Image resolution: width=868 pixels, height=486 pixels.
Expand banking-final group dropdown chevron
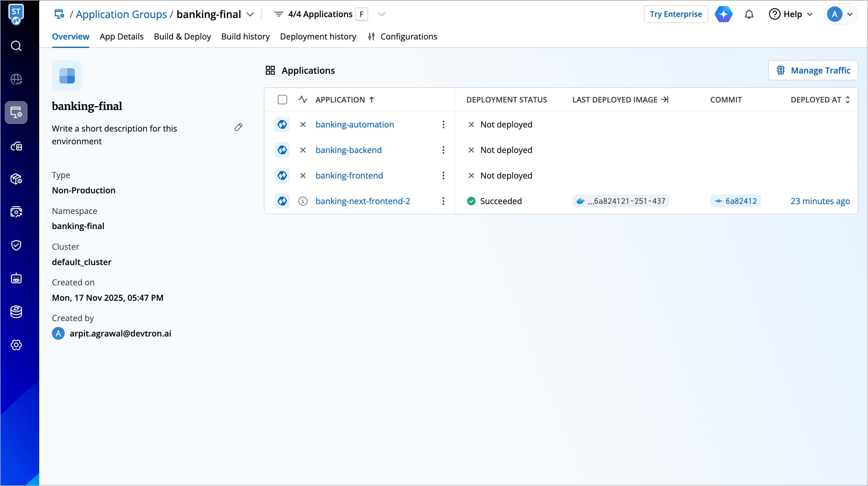(x=250, y=15)
